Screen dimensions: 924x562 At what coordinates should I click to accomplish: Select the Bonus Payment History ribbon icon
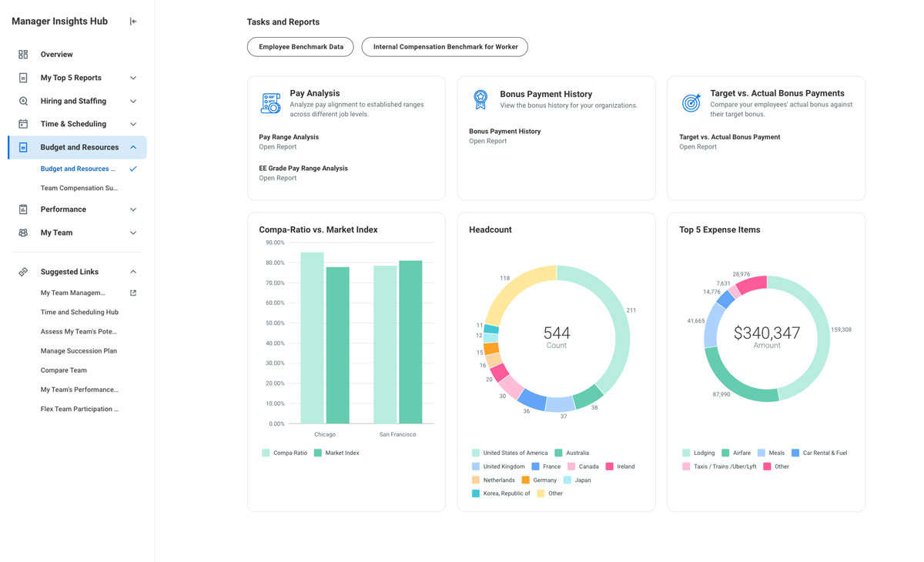click(480, 100)
